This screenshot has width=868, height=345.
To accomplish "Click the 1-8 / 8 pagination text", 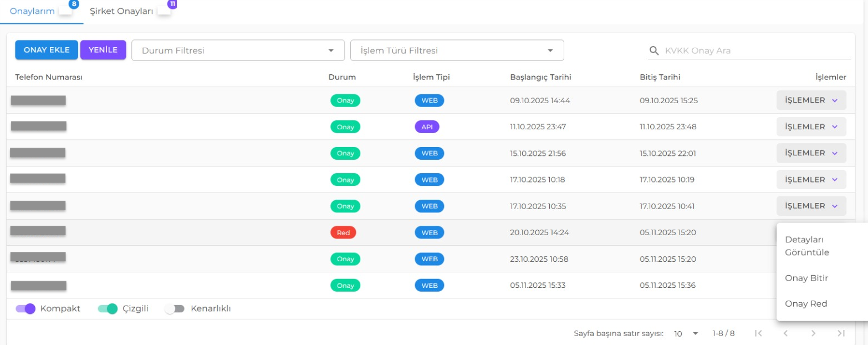I will [x=723, y=334].
